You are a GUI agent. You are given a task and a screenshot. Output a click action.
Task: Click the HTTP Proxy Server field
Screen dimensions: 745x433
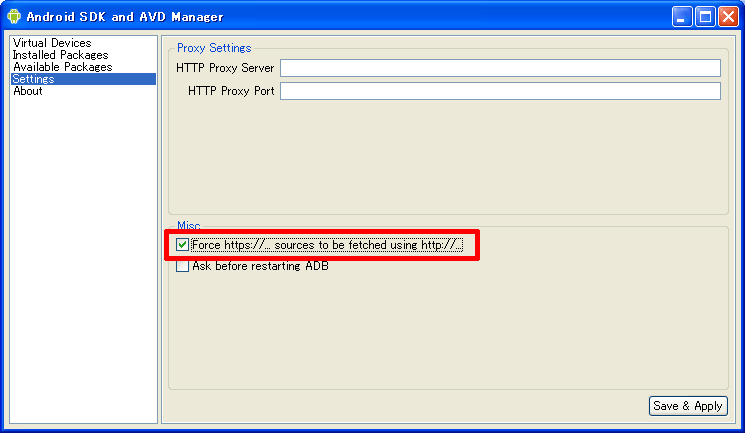click(x=500, y=68)
